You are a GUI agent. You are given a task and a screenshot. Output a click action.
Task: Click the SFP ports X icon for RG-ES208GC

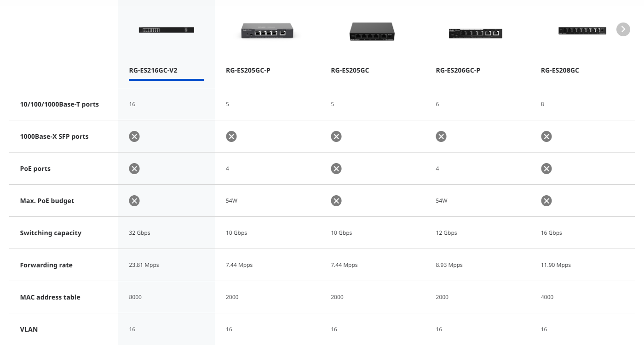click(x=546, y=136)
